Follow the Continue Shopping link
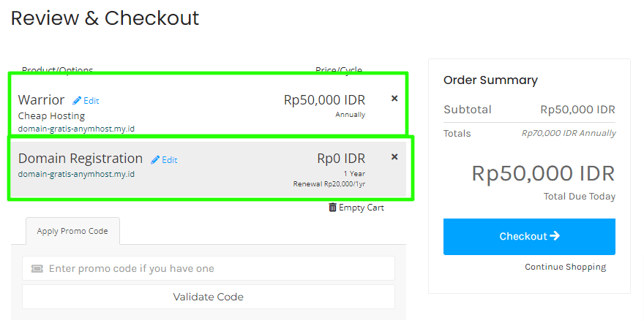Screen dimensions: 644x334 [565, 267]
